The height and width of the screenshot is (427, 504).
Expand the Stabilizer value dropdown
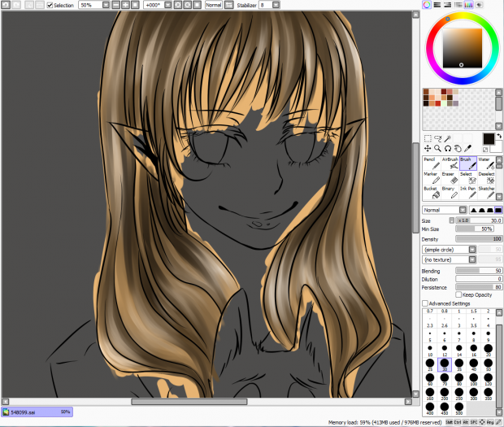pos(276,5)
